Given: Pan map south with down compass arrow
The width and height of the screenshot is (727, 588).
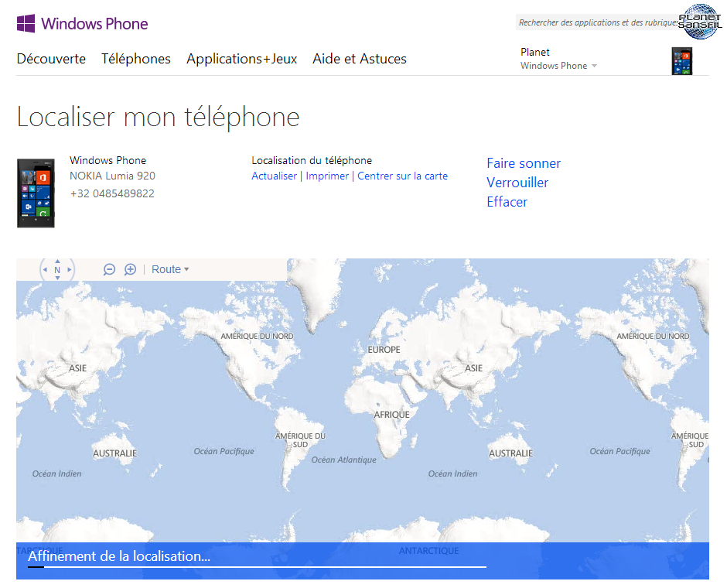Looking at the screenshot, I should [57, 278].
